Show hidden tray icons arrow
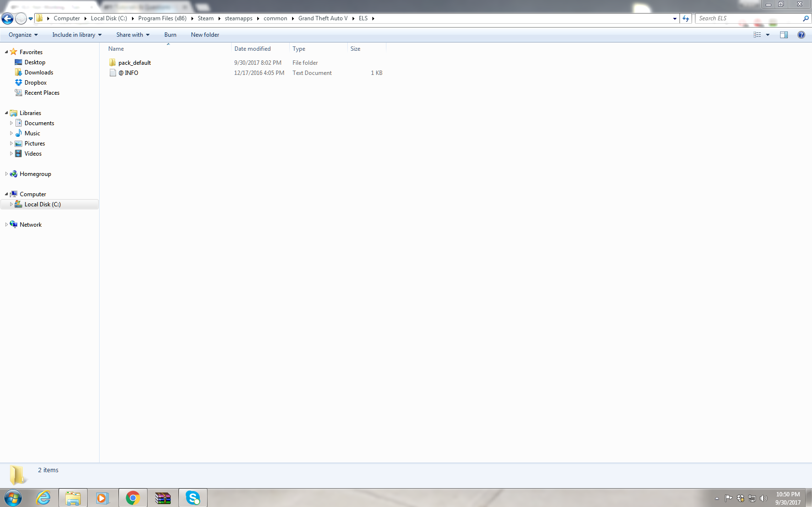 pyautogui.click(x=717, y=498)
